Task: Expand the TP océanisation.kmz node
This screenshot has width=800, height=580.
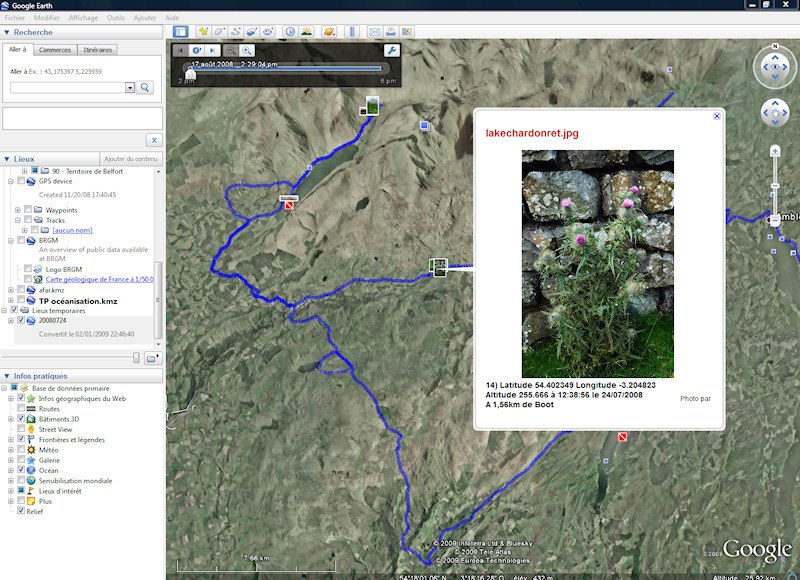Action: pos(11,300)
